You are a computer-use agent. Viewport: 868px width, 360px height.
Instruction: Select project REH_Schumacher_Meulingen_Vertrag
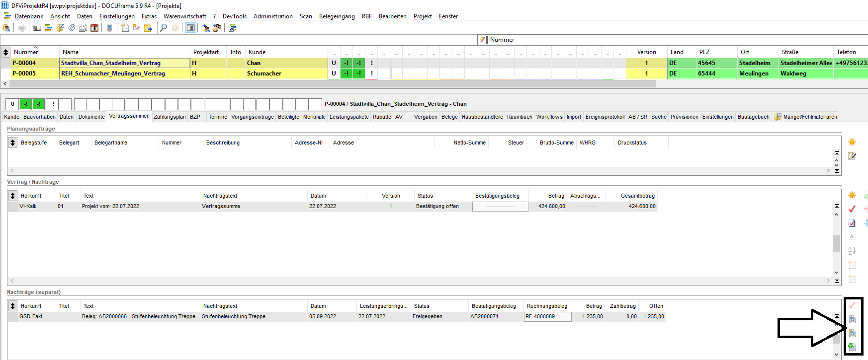[125, 73]
